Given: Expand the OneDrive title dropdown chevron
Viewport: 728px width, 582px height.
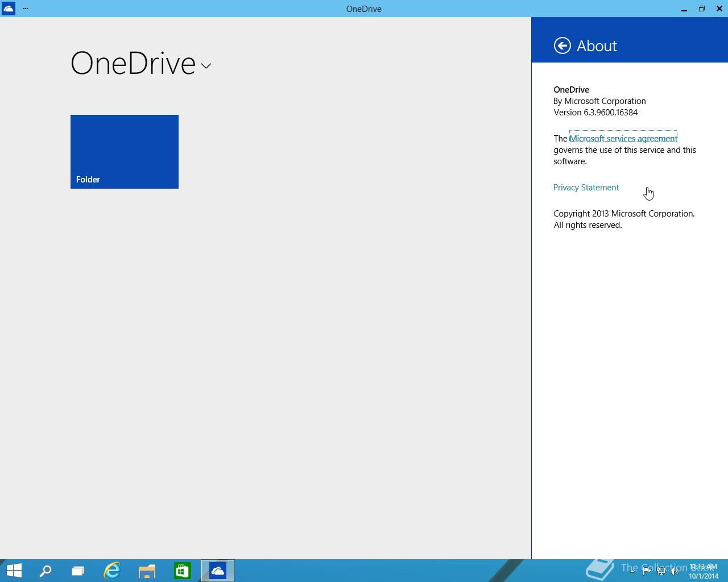Looking at the screenshot, I should tap(206, 66).
